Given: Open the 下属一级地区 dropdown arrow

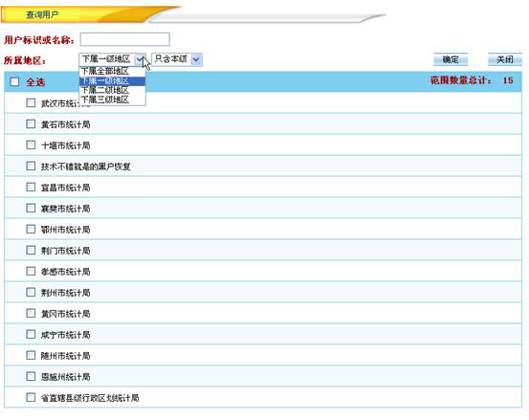Looking at the screenshot, I should (140, 59).
